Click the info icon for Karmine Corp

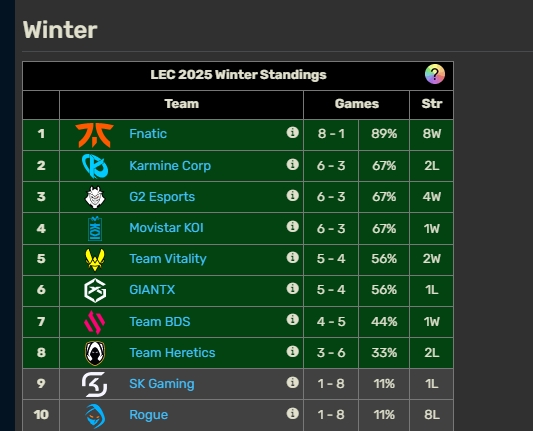[292, 164]
